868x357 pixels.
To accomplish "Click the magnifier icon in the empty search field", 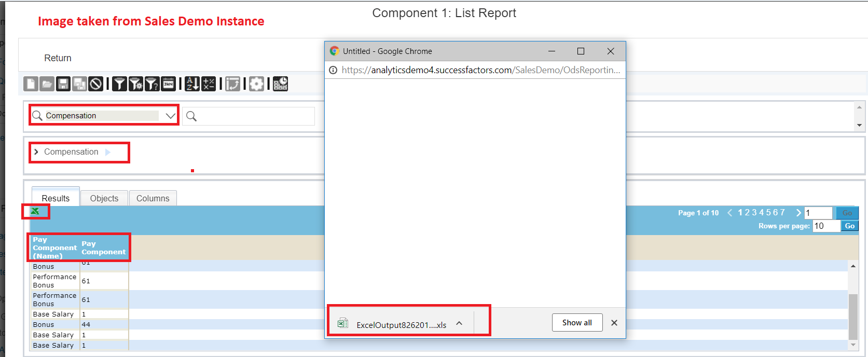I will coord(191,116).
